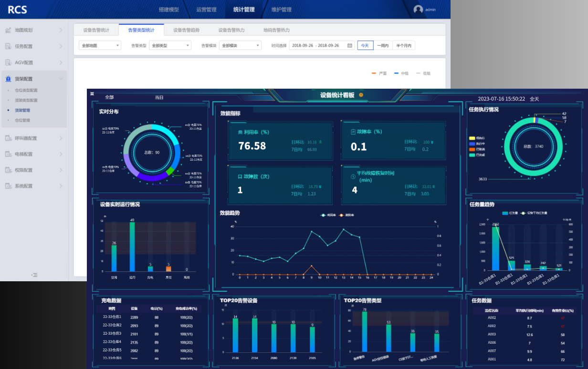Screen dimensions: 588x369
Task: Toggle the 严重 legend series in chart
Action: [x=379, y=73]
